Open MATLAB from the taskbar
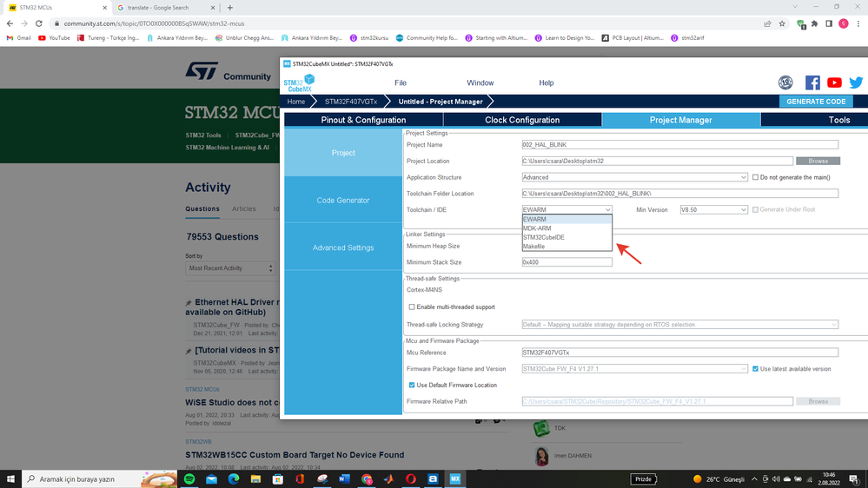The image size is (868, 488). coord(388,479)
